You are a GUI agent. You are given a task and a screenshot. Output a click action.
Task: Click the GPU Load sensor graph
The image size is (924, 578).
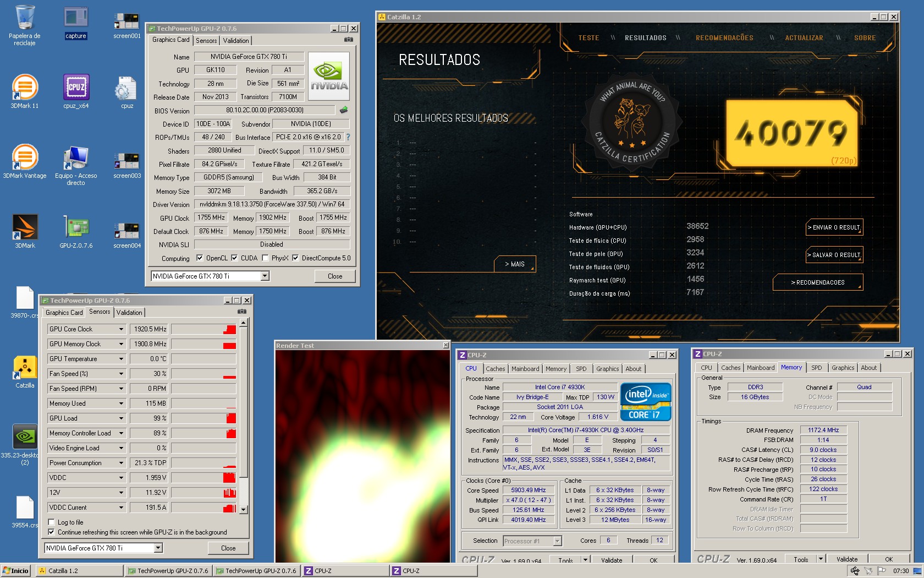coord(204,418)
